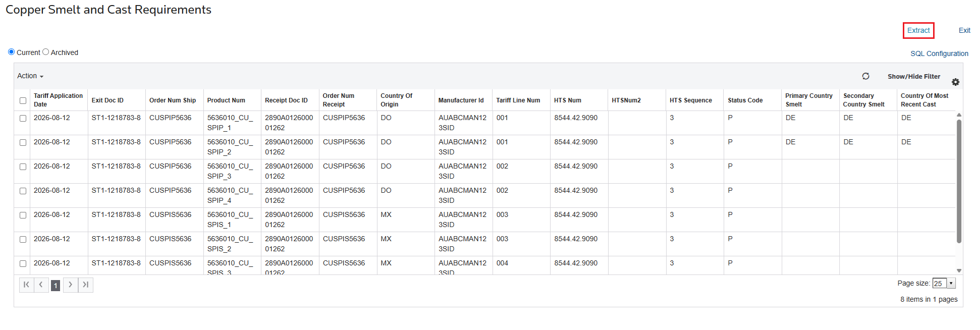This screenshot has width=980, height=330.
Task: Click Order Num Receipt CUSPIS5636 in SPIS_1 row
Action: pos(344,214)
